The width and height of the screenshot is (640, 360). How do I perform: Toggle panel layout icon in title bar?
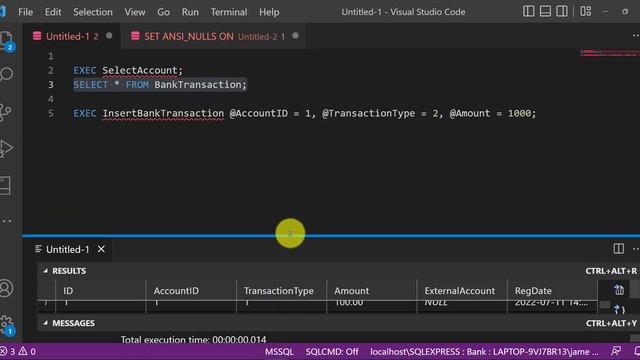pos(545,11)
